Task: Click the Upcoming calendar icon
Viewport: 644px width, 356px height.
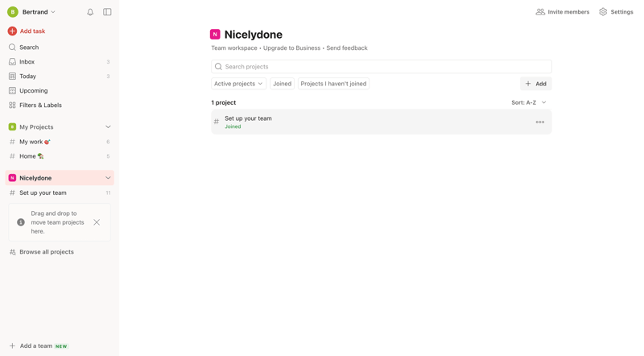Action: coord(12,90)
